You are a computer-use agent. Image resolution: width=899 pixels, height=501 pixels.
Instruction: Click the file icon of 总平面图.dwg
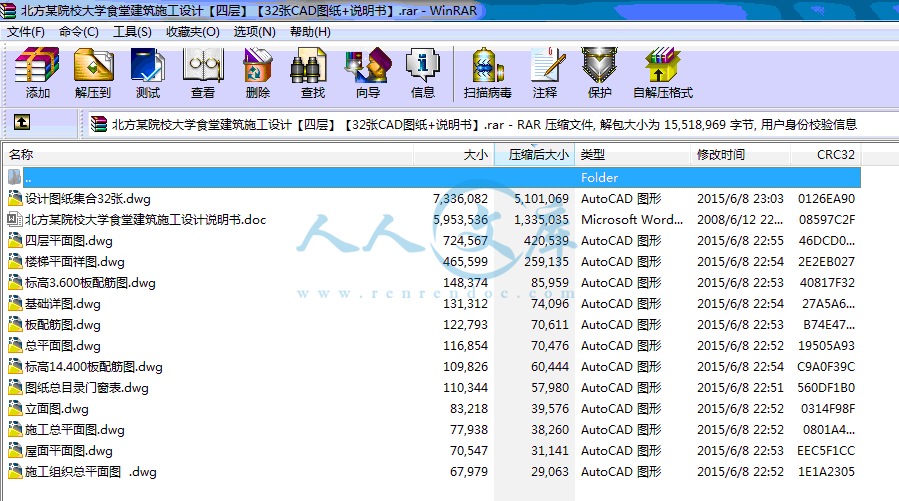click(x=15, y=346)
